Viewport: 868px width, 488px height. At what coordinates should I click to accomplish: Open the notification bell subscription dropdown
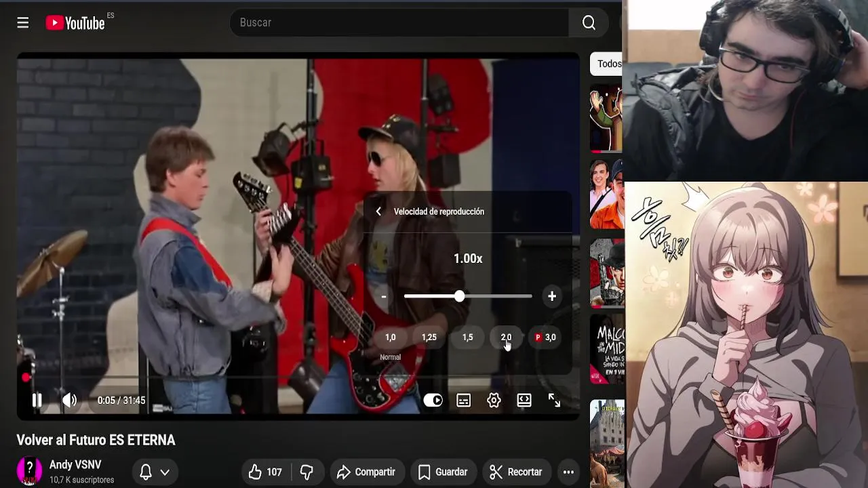[x=154, y=472]
